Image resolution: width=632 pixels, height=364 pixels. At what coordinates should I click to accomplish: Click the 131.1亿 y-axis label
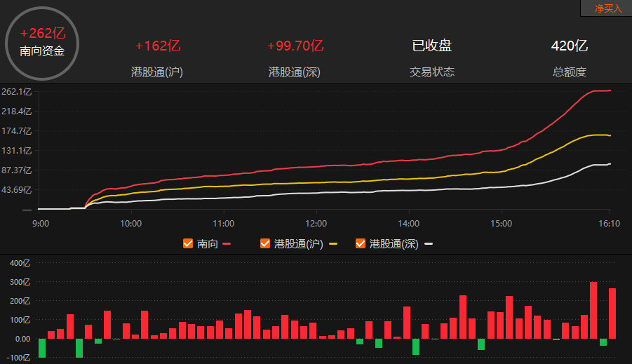(x=17, y=151)
